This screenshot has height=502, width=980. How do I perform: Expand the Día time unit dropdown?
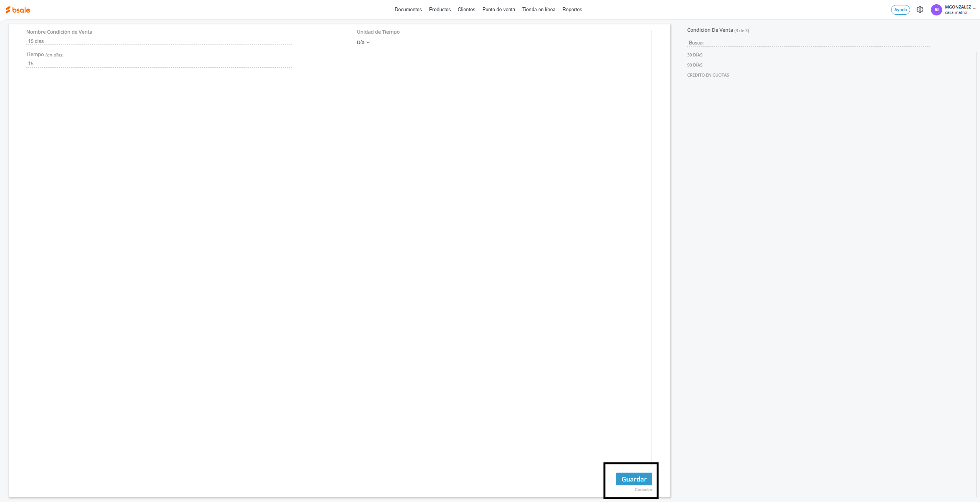363,43
